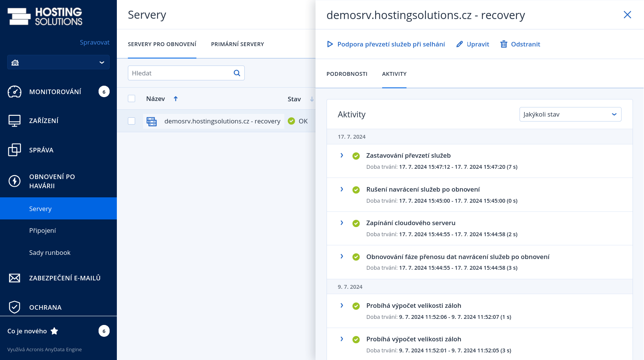Click success icon of Zastavování převzetí služeb

click(356, 156)
